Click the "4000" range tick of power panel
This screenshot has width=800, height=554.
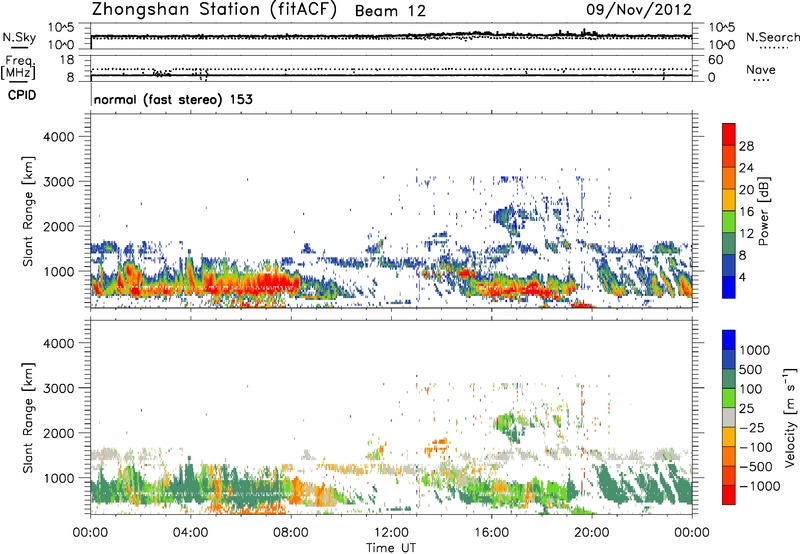(59, 137)
